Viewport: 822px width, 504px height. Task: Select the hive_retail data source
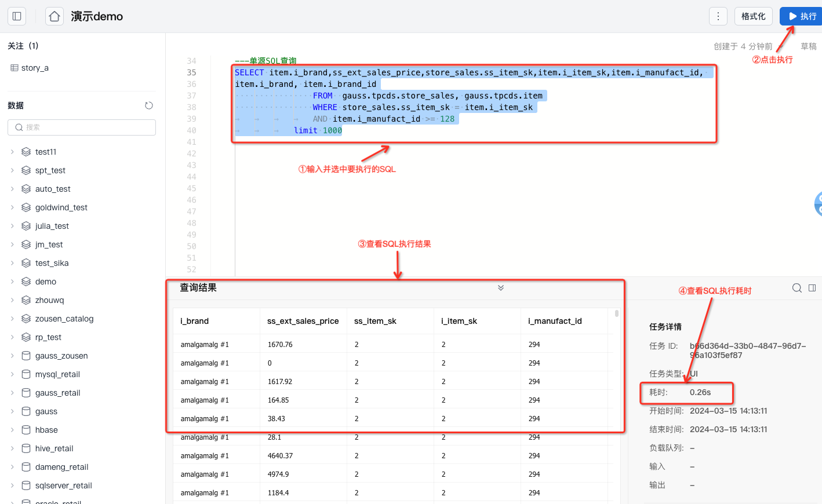(x=54, y=448)
